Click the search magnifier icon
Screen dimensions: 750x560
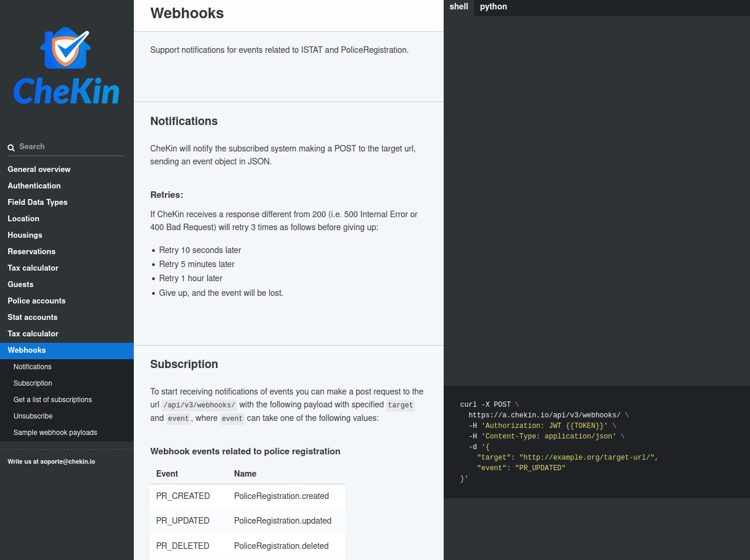pyautogui.click(x=11, y=148)
